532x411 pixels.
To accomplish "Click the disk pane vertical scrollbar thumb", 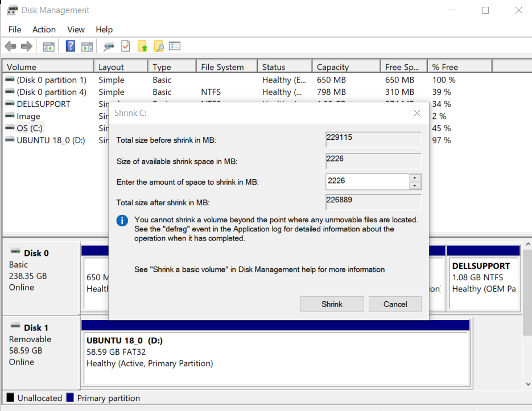I will 527,293.
